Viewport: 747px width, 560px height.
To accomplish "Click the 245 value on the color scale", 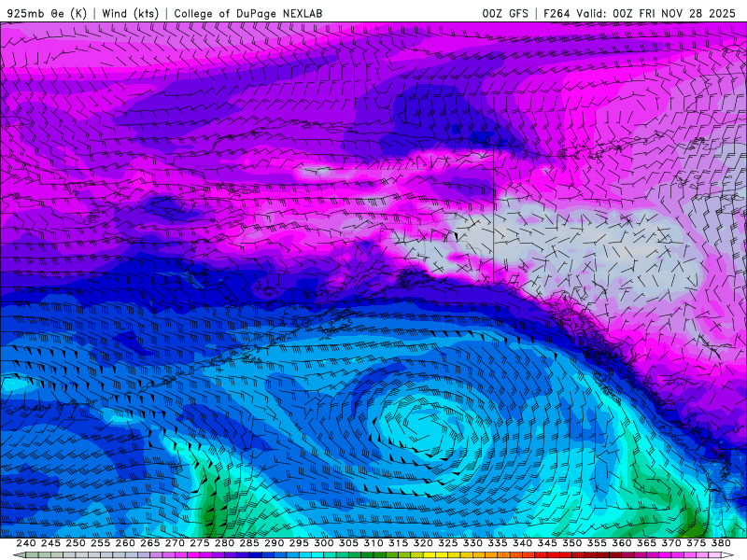I will pos(50,543).
